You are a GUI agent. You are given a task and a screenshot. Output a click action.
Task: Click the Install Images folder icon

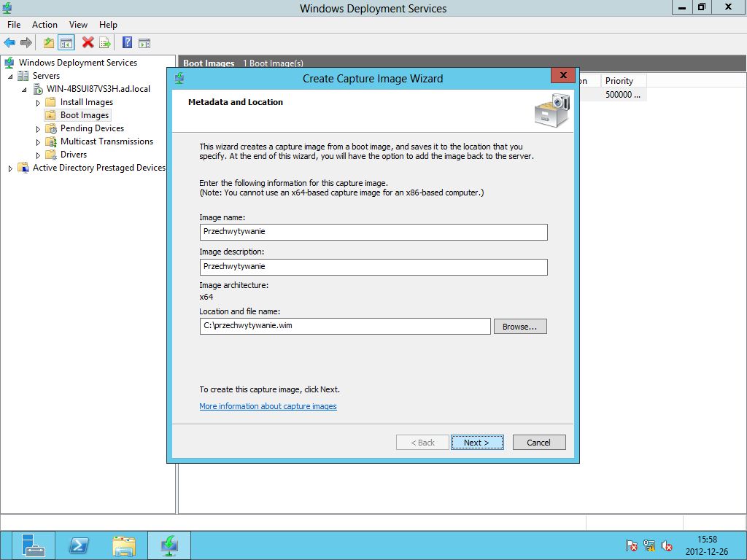50,102
